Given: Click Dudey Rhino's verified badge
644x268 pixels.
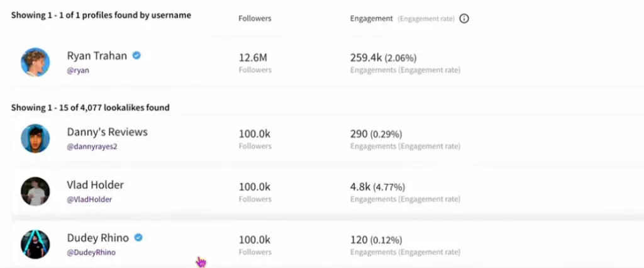Looking at the screenshot, I should pyautogui.click(x=138, y=238).
